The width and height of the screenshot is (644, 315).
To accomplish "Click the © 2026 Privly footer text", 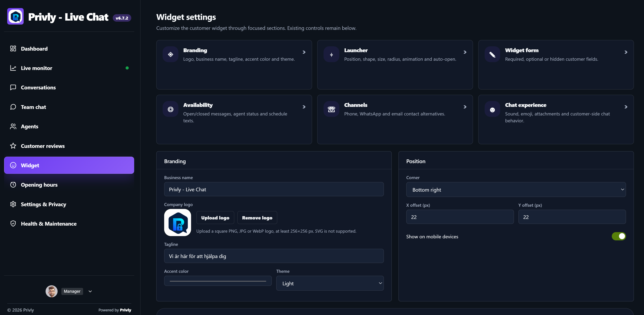I will click(21, 310).
